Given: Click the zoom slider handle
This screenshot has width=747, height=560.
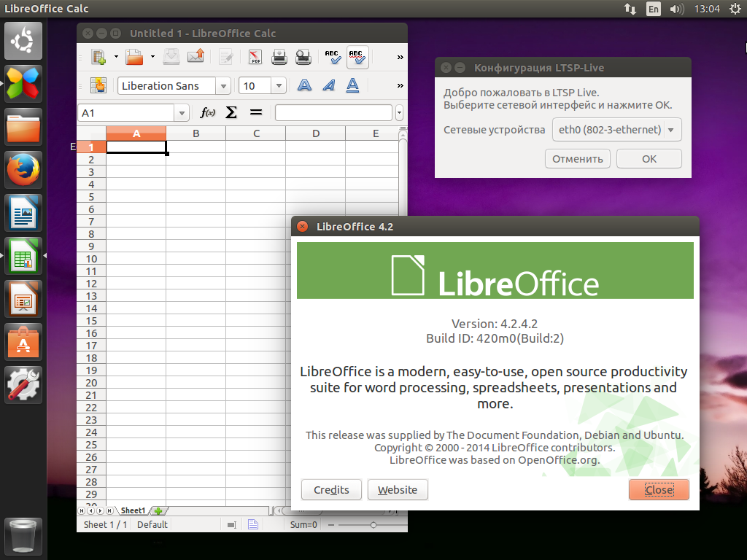Looking at the screenshot, I should (373, 525).
